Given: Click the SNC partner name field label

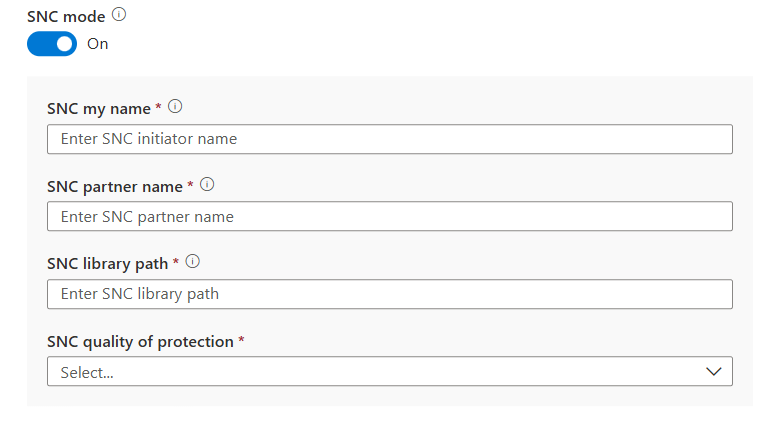Looking at the screenshot, I should 114,186.
